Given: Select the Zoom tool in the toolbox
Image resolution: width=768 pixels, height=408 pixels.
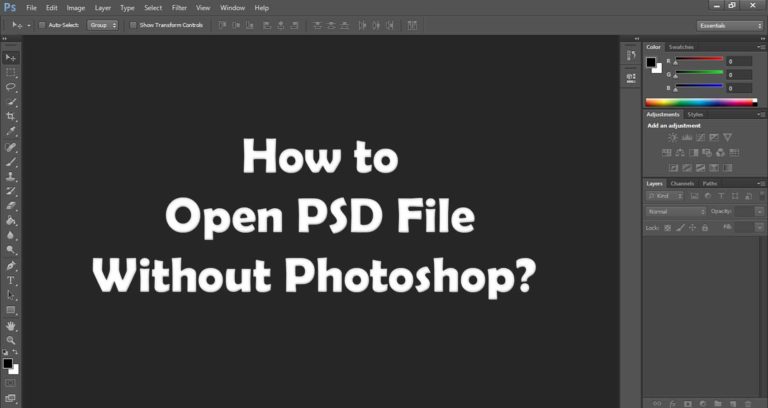Looking at the screenshot, I should coord(10,340).
